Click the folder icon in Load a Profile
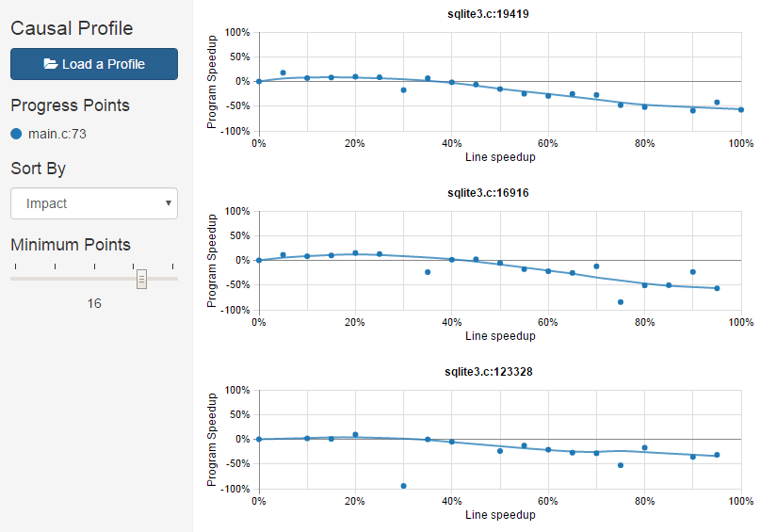 coord(51,64)
